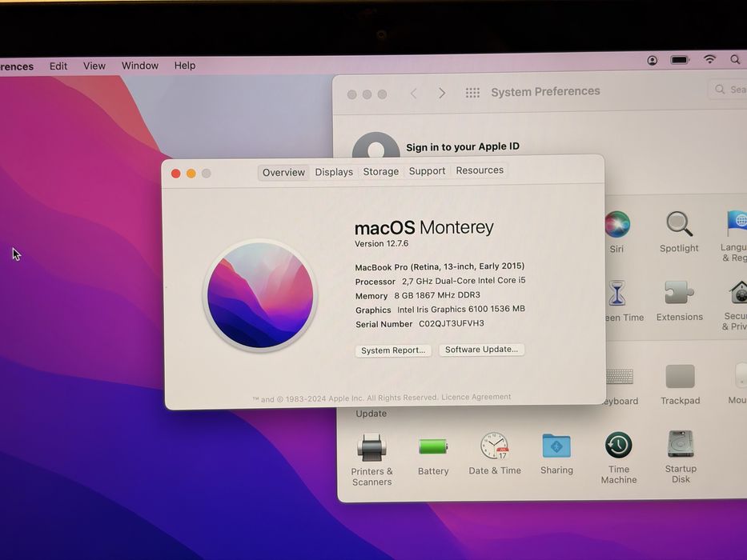Click the Software Update button
Screen dimensions: 747x560
(x=481, y=350)
